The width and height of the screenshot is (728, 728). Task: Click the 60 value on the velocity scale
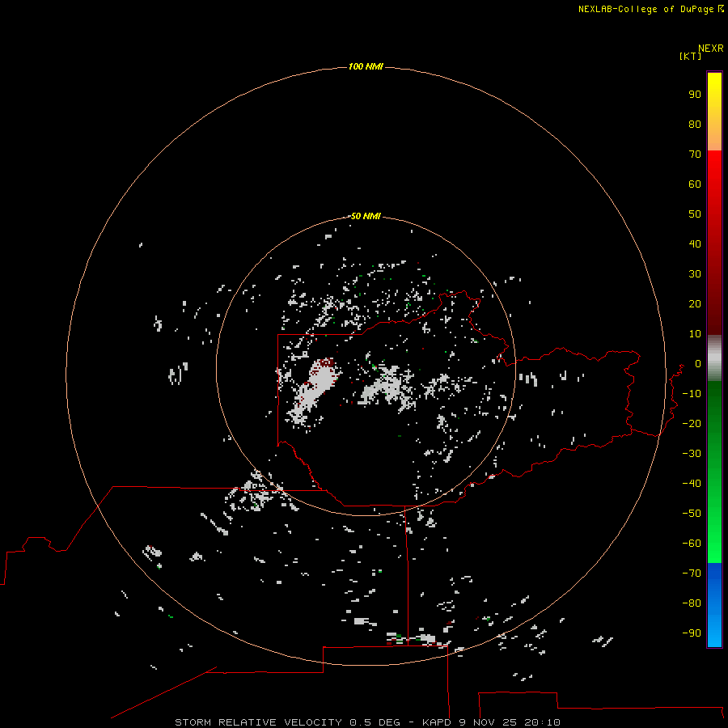point(695,184)
